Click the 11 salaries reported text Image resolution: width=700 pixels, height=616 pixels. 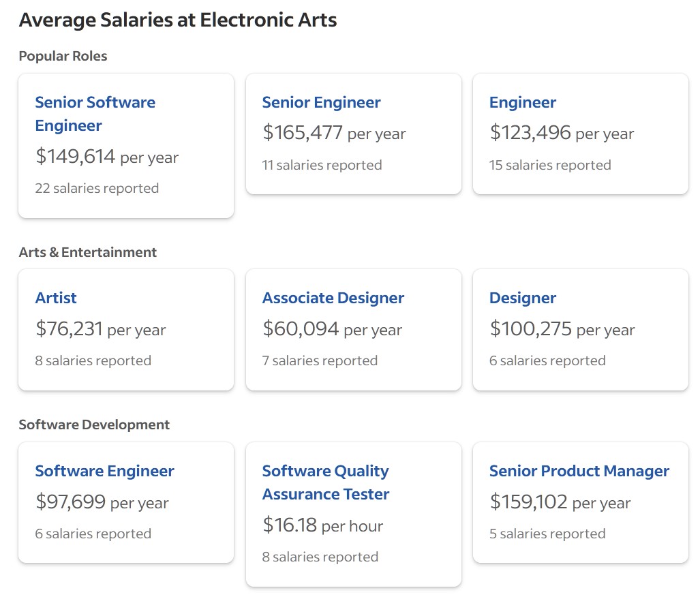[x=322, y=165]
